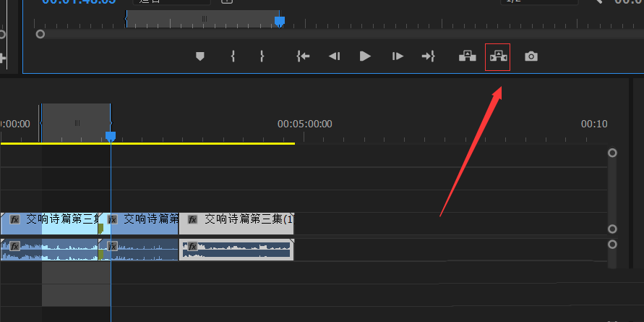Click the fx badge on the first video clip

(14, 219)
